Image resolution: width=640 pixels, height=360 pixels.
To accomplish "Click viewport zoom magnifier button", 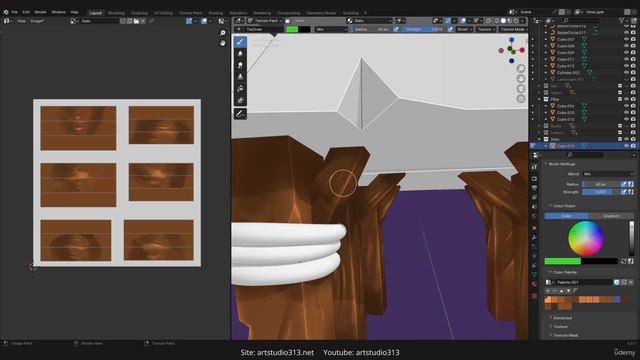I will (521, 69).
